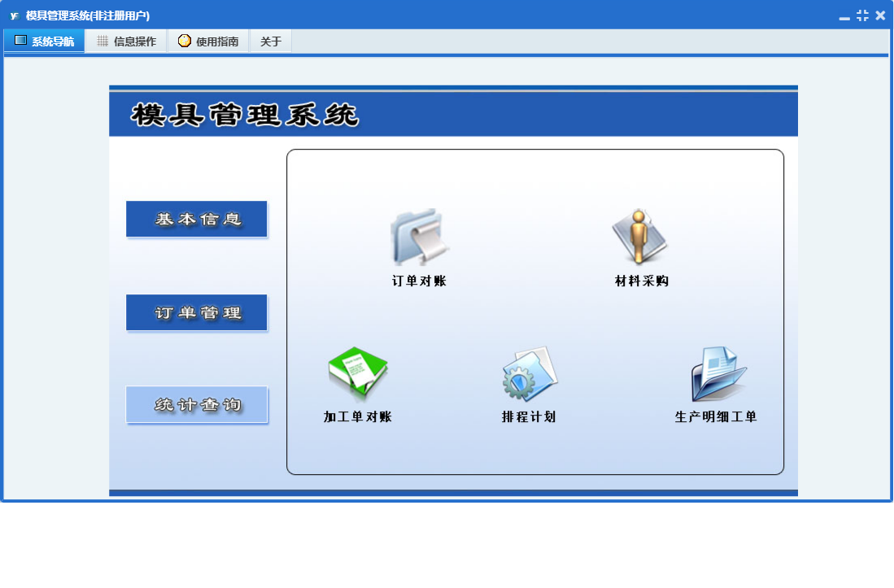Click the 排程计划 label text
This screenshot has width=894, height=588.
pos(529,416)
